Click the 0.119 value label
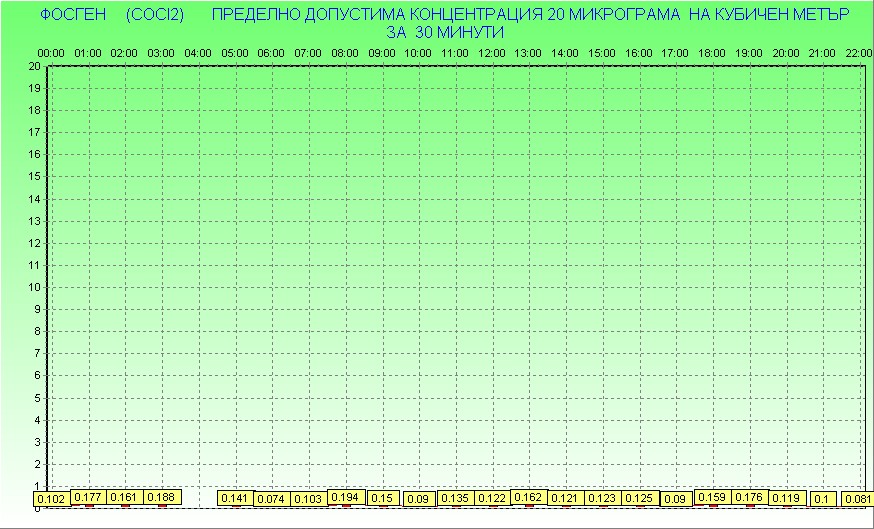Screen dimensions: 874x529 (x=786, y=498)
